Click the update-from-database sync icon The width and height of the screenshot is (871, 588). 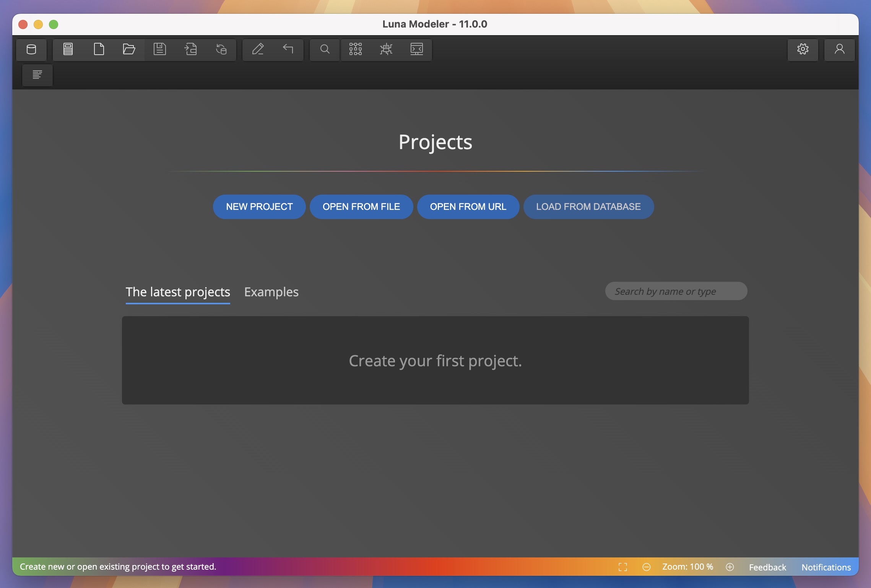[221, 50]
